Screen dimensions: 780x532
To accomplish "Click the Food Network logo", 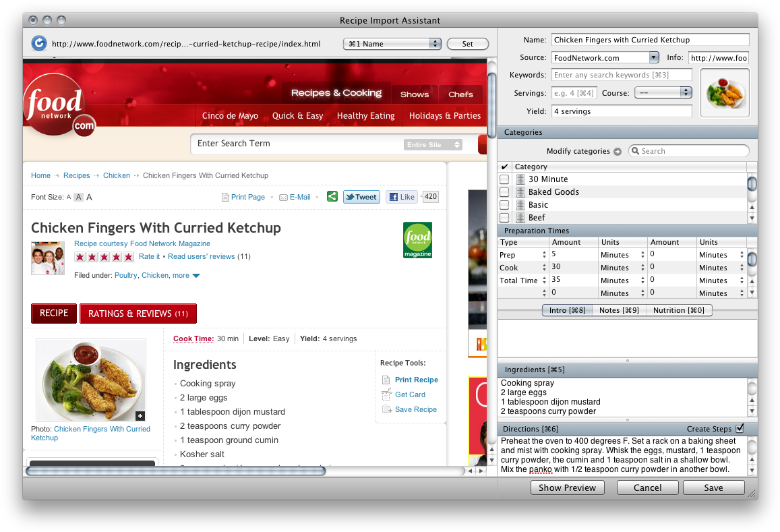I will click(59, 106).
